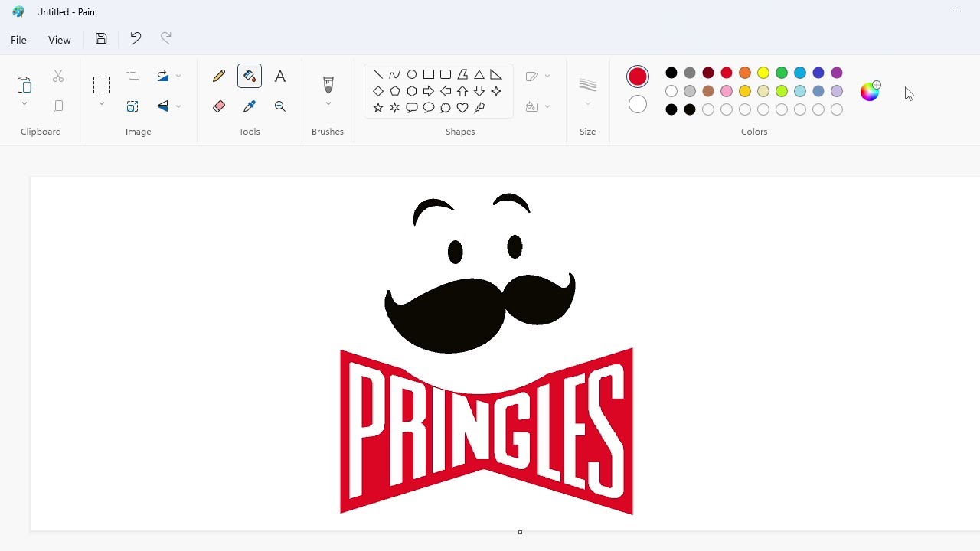Choose the Curve shape
The height and width of the screenshot is (551, 980).
395,74
